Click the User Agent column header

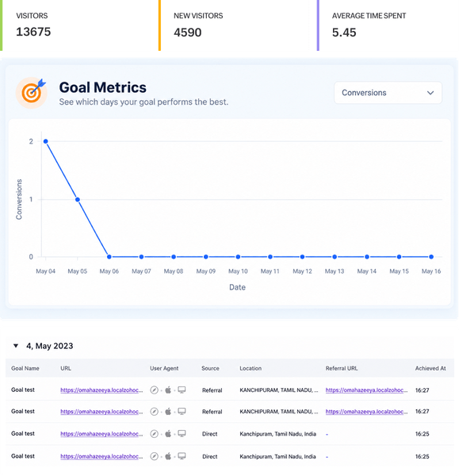[164, 368]
